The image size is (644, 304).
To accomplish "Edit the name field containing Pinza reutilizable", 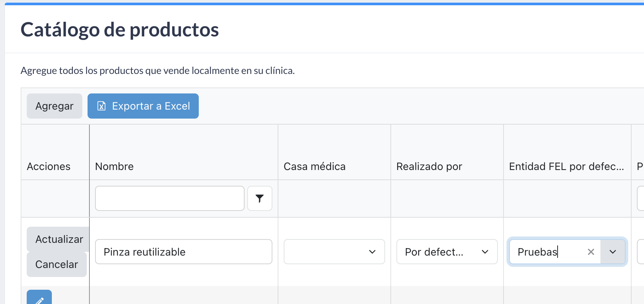I will (x=184, y=252).
